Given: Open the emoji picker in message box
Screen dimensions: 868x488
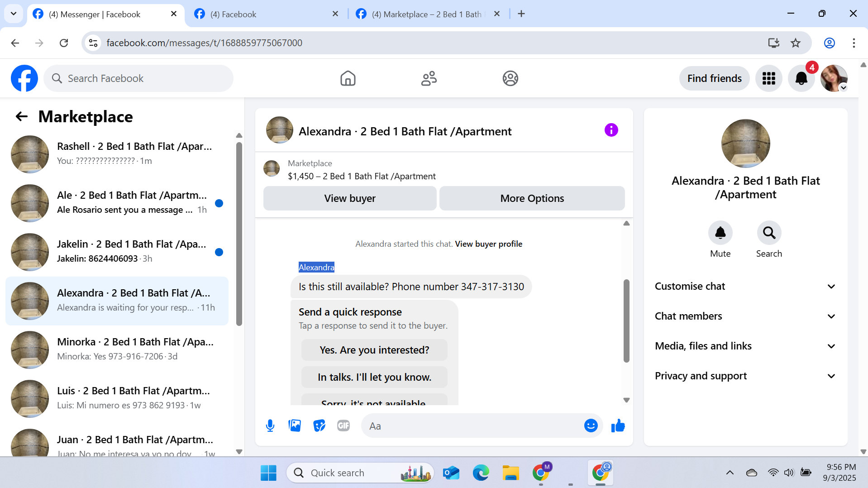Looking at the screenshot, I should pos(591,426).
